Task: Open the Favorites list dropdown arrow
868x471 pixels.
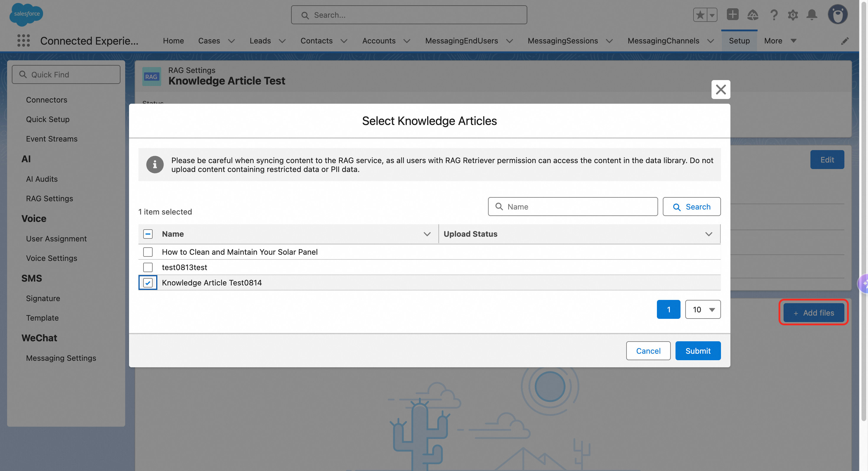Action: pos(712,15)
